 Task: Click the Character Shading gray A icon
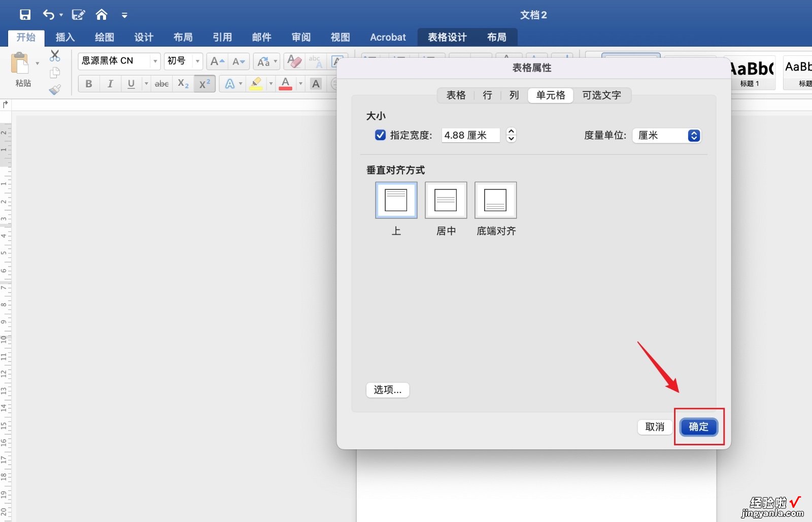pyautogui.click(x=316, y=84)
